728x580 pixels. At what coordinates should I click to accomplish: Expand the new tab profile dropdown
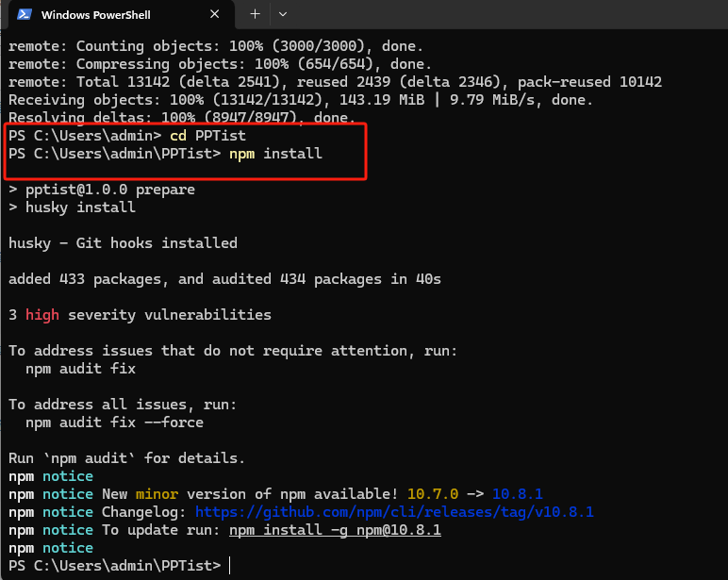[x=283, y=15]
